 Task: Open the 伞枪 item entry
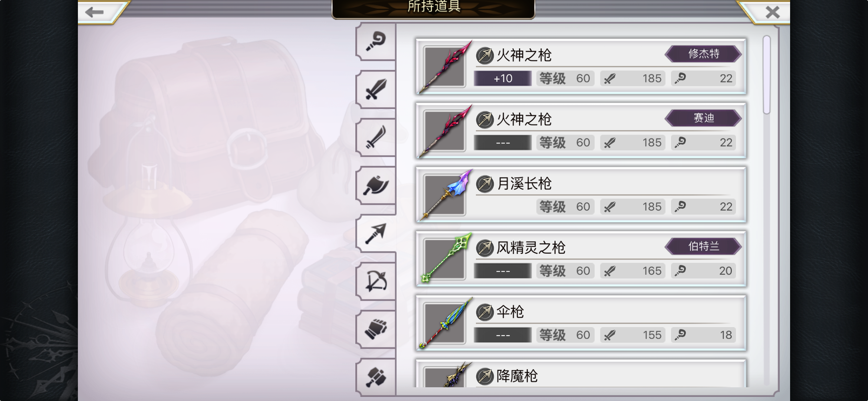pos(581,323)
